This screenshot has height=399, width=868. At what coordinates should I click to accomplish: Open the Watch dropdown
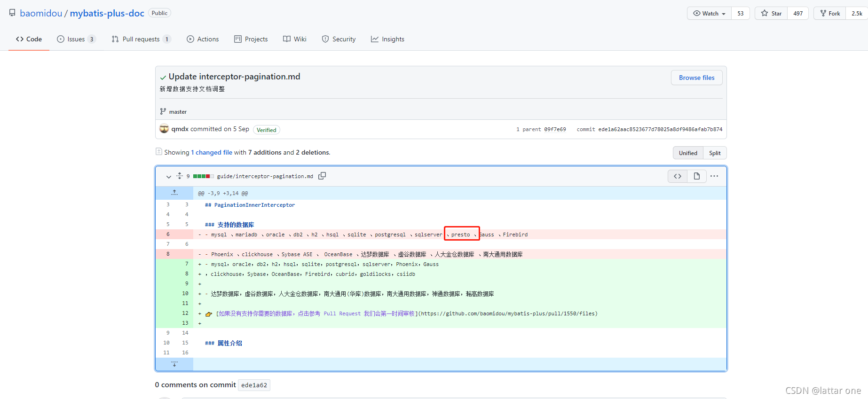click(709, 13)
